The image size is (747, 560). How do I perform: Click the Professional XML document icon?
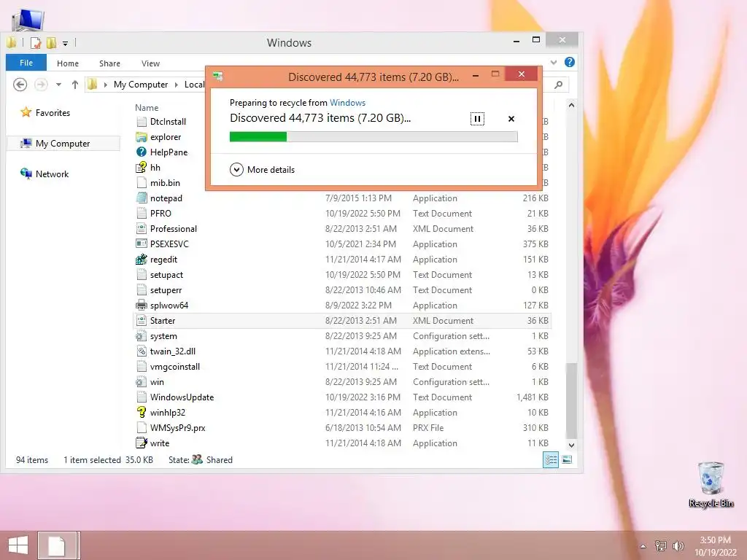(141, 228)
